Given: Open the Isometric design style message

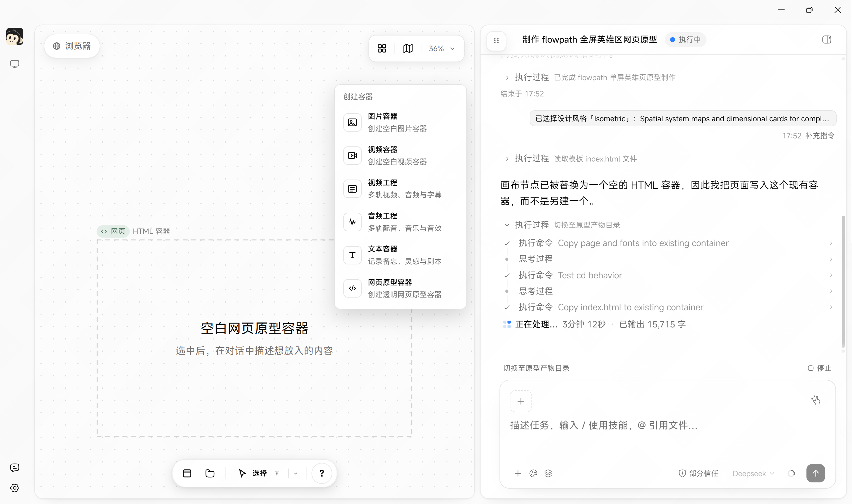Looking at the screenshot, I should click(x=683, y=119).
